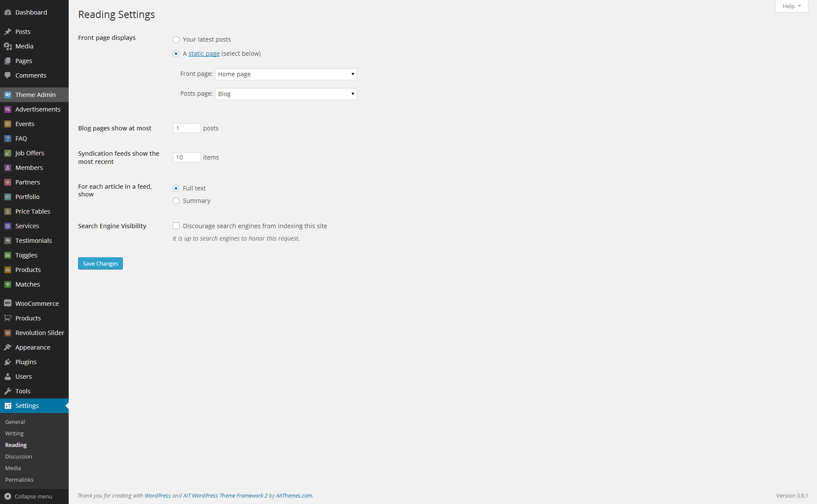The height and width of the screenshot is (504, 817).
Task: Click the FAQ question mark icon
Action: pyautogui.click(x=8, y=139)
